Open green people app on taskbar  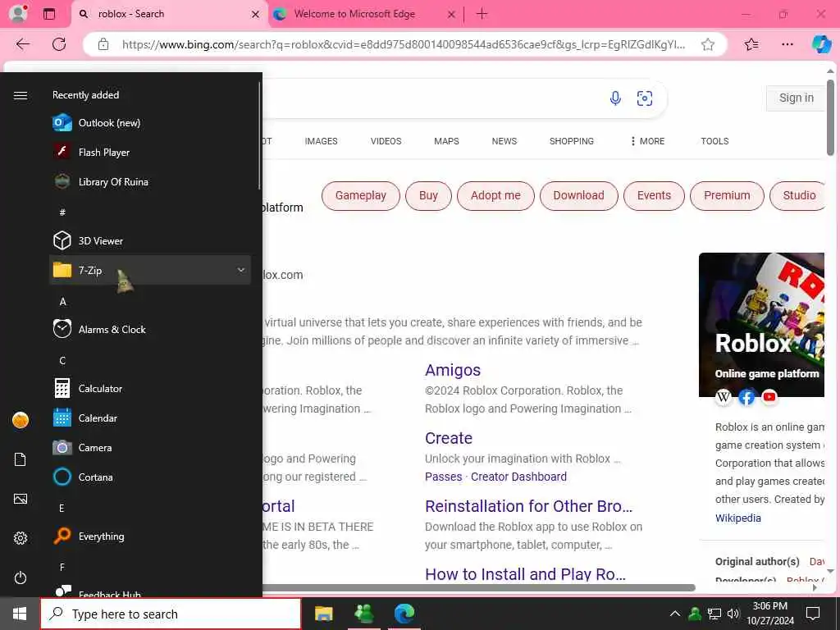(x=364, y=614)
